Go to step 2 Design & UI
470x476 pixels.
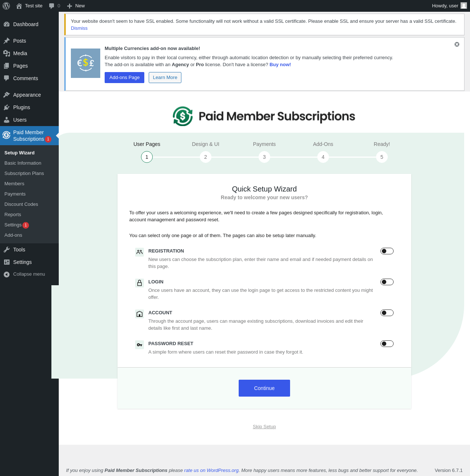click(x=206, y=157)
